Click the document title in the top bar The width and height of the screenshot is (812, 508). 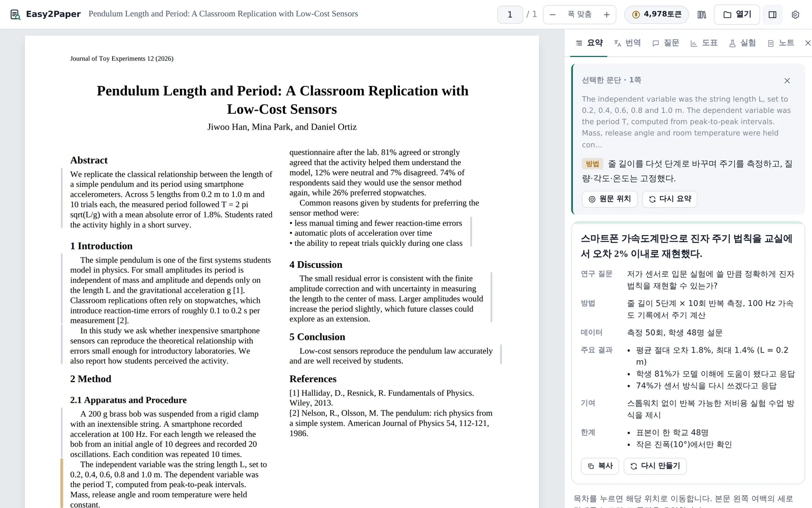pyautogui.click(x=223, y=14)
